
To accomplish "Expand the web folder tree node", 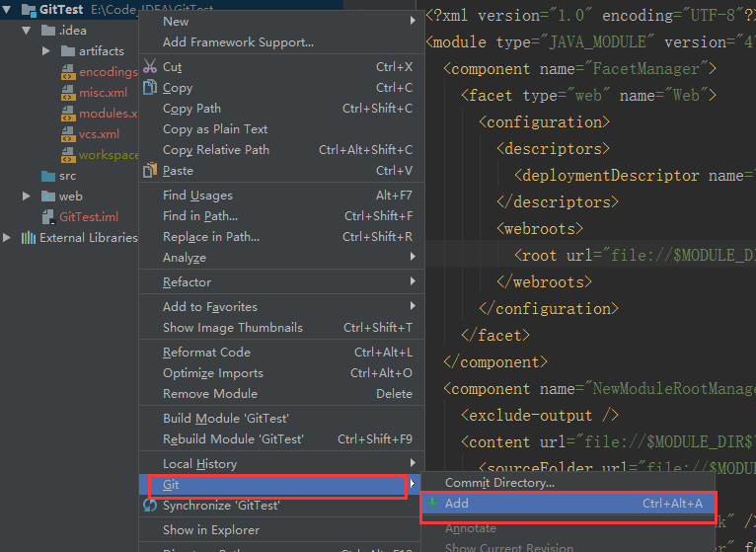I will (x=27, y=197).
